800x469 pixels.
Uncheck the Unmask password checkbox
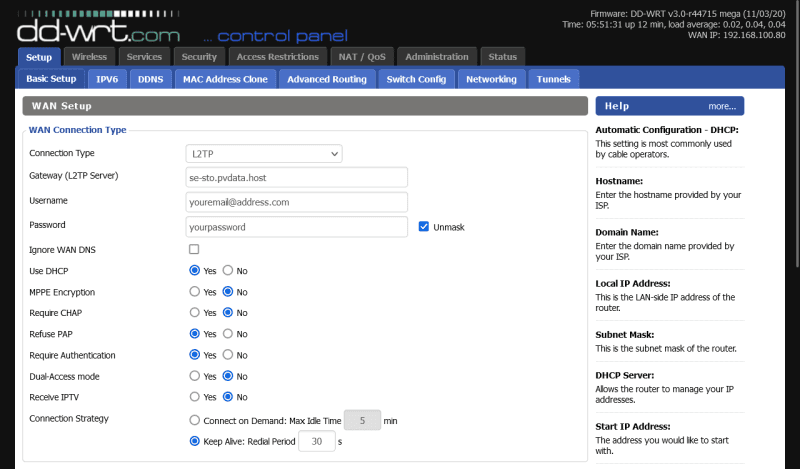pos(424,227)
